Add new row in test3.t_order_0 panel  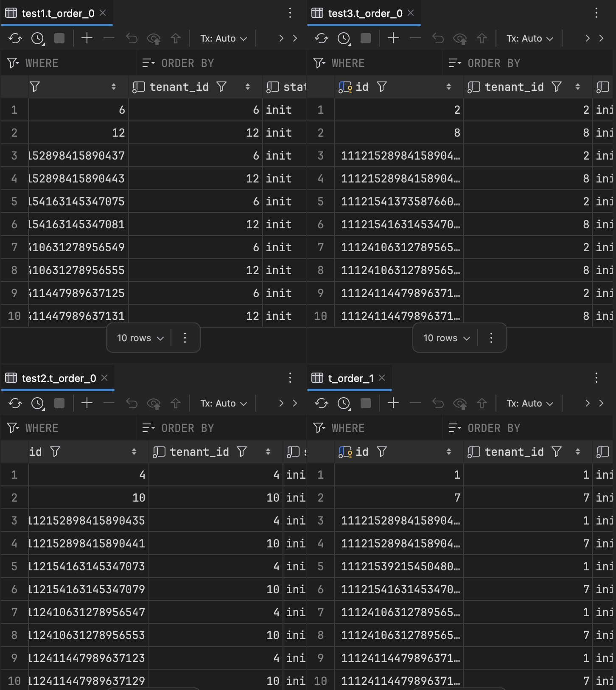click(393, 39)
